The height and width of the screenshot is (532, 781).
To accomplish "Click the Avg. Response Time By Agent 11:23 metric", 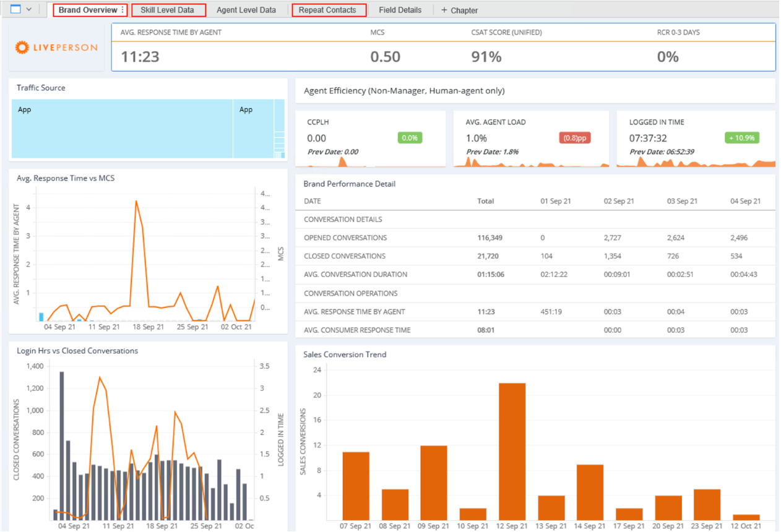I will (140, 57).
